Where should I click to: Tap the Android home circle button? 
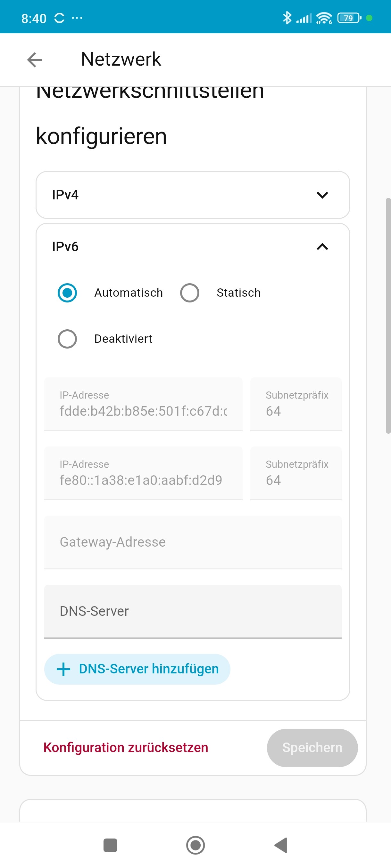coord(195,845)
